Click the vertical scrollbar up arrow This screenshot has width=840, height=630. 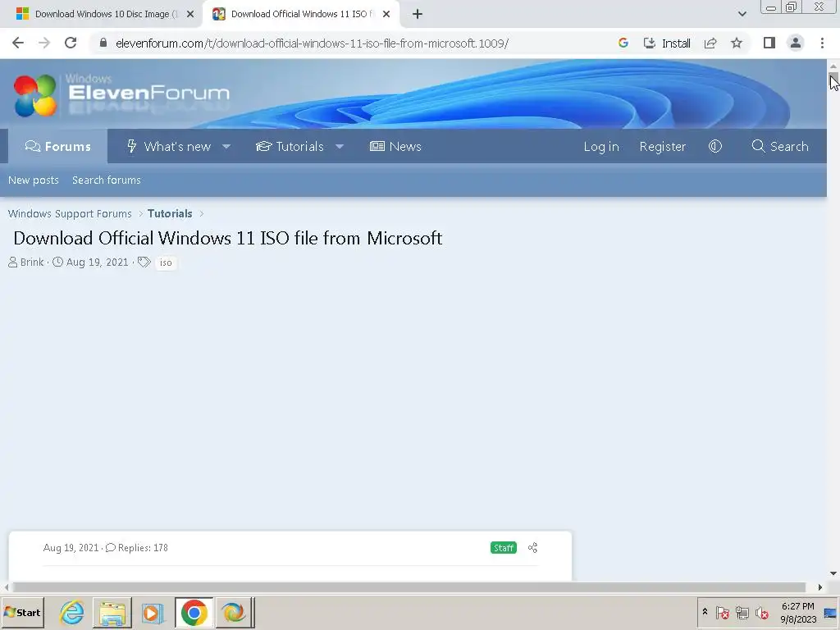pos(833,66)
